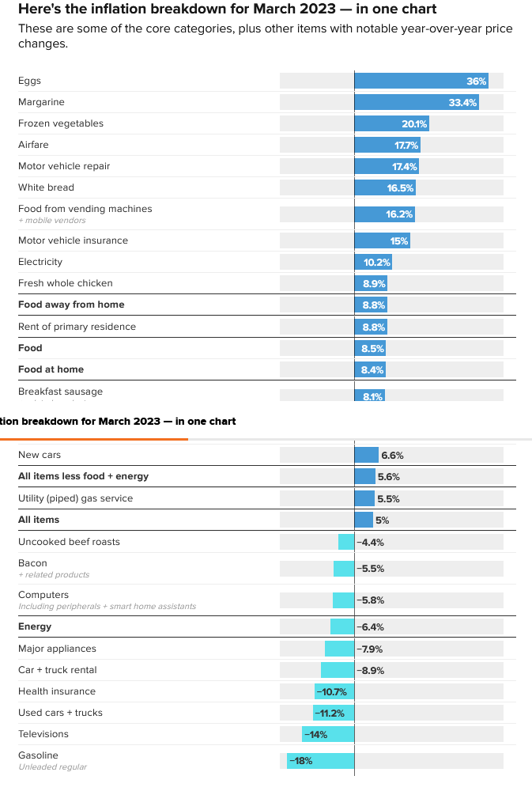Viewport: 532px width, 791px height.
Task: Click the New cars 6.6% bar
Action: pyautogui.click(x=367, y=455)
